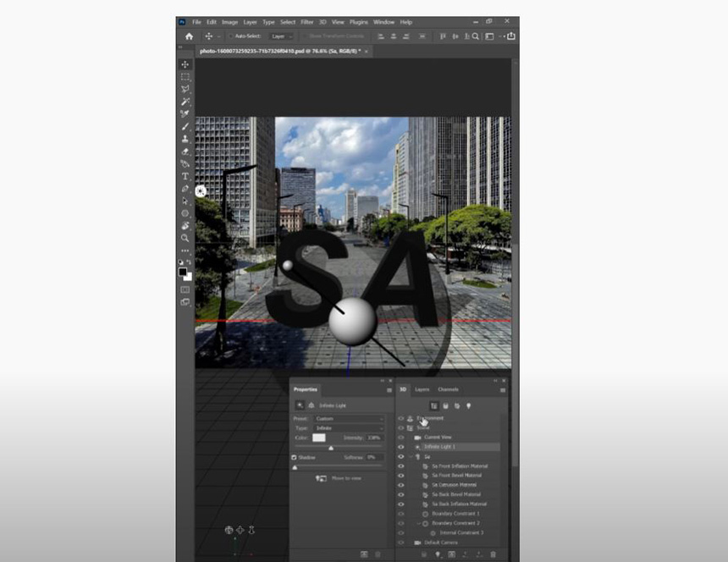Collapse Boundary Constraint 2 node
The width and height of the screenshot is (728, 562).
click(419, 523)
